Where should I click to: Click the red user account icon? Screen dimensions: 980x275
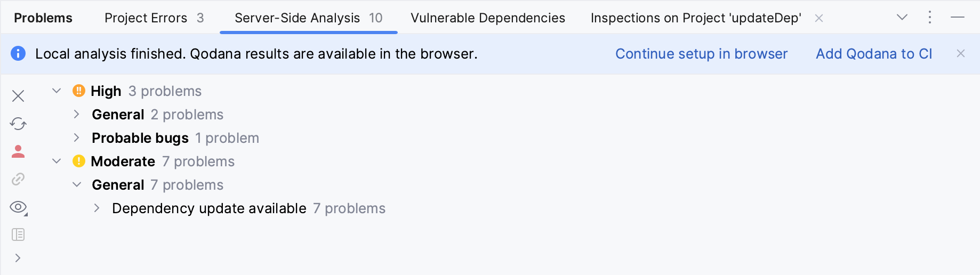(18, 152)
